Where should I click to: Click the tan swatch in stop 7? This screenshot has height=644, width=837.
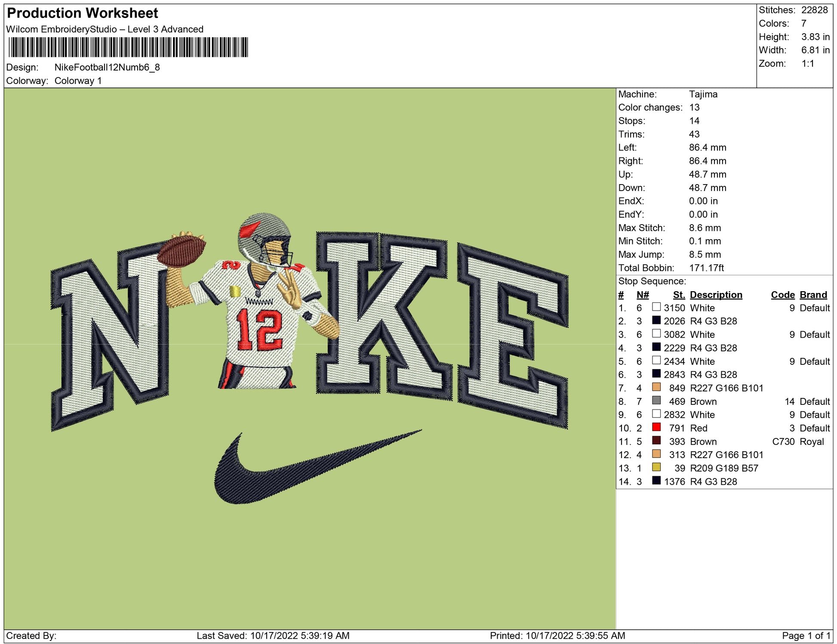pyautogui.click(x=656, y=387)
